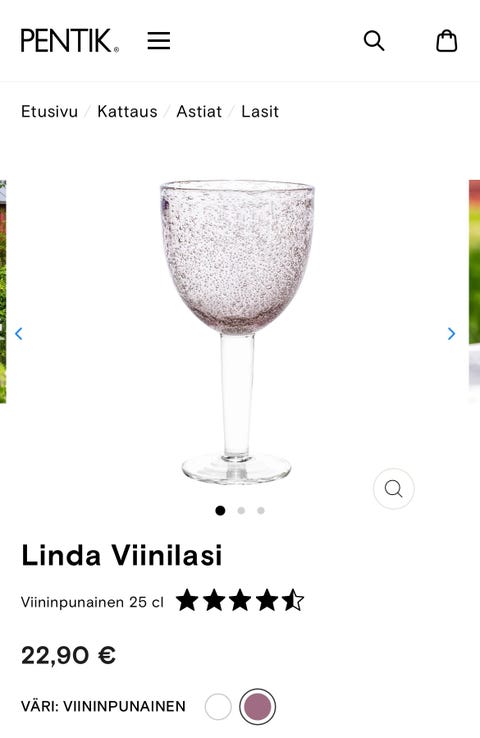Open Astiat breadcrumb link
480x738 pixels.
click(x=199, y=112)
